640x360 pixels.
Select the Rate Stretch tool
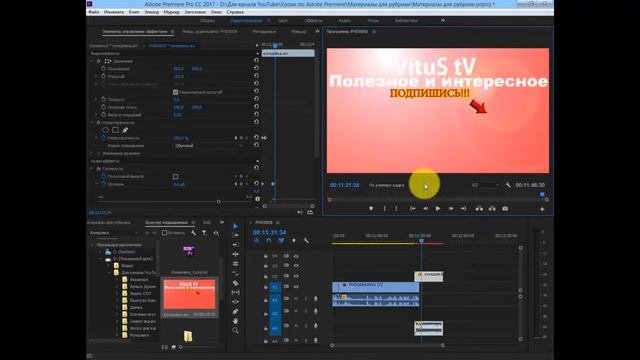click(236, 264)
